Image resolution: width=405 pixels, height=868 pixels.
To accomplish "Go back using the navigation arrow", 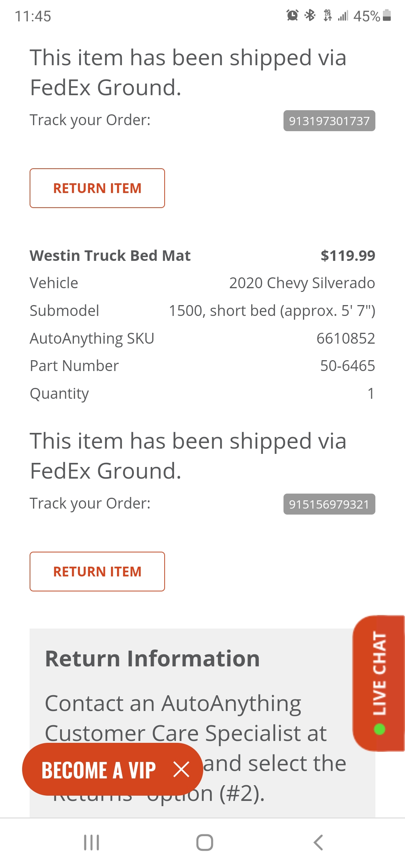I will [318, 843].
